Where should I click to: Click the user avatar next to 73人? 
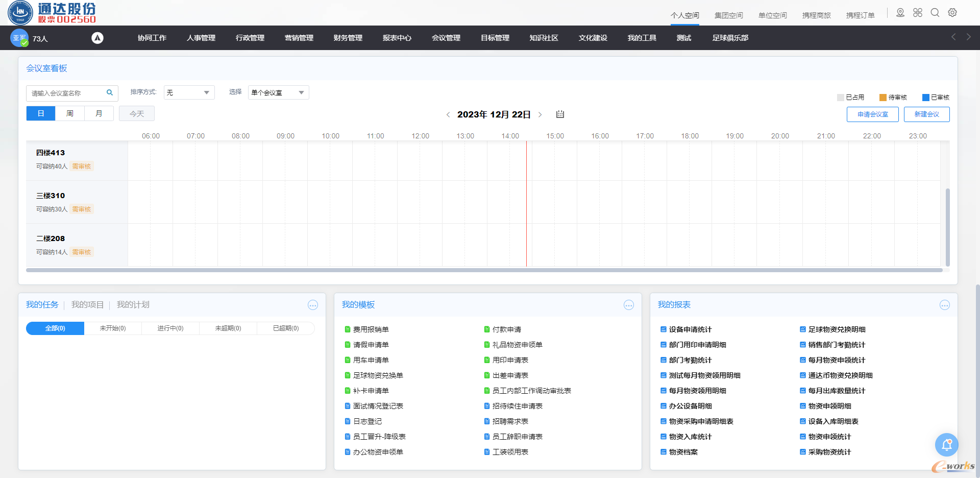click(19, 38)
